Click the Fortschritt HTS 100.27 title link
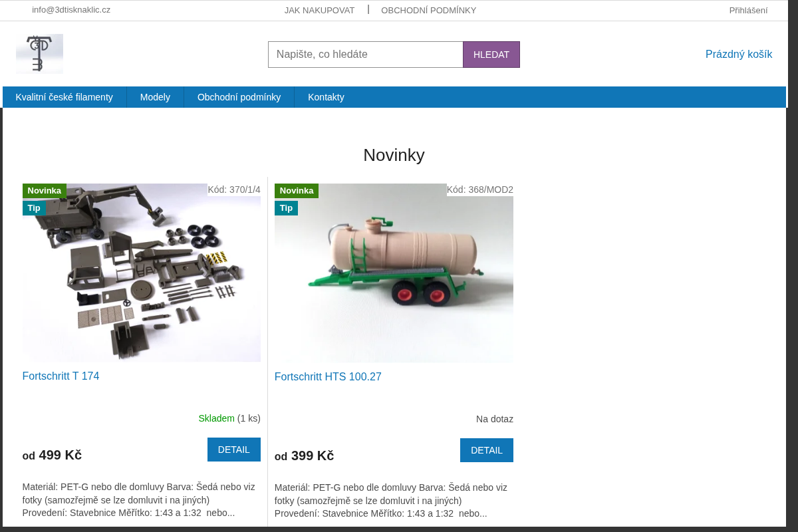798x532 pixels. point(328,377)
